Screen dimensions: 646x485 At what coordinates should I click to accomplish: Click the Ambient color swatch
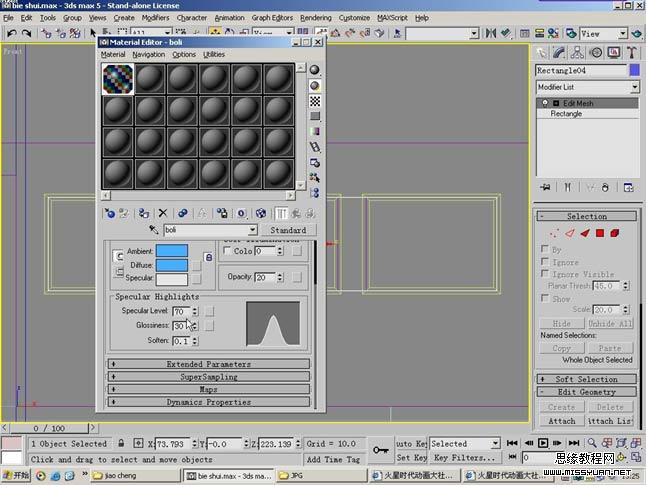pos(172,251)
